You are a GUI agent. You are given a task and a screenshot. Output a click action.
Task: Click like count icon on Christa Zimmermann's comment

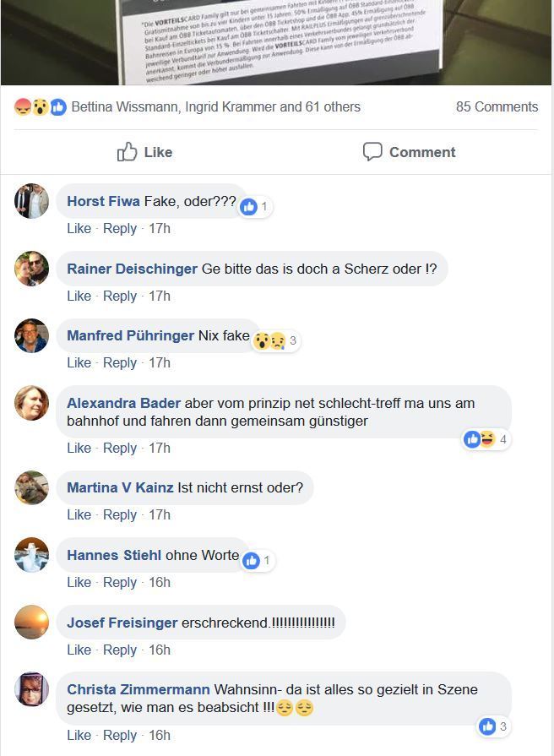(x=487, y=726)
